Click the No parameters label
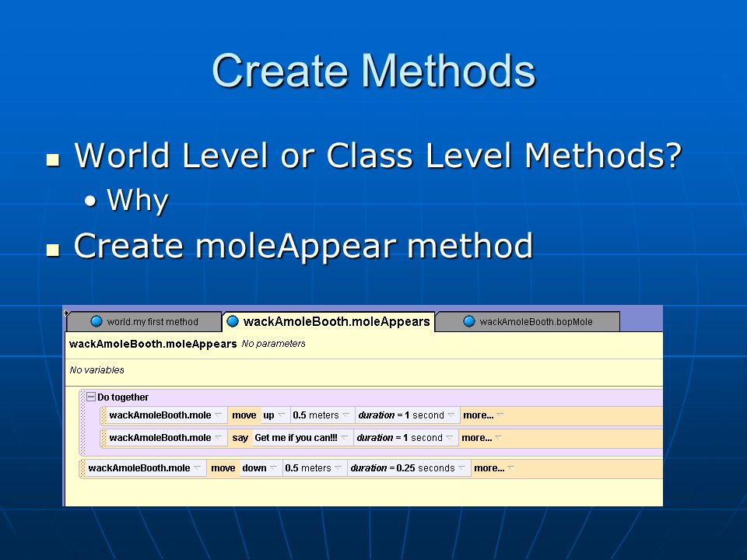Image resolution: width=747 pixels, height=560 pixels. coord(273,344)
